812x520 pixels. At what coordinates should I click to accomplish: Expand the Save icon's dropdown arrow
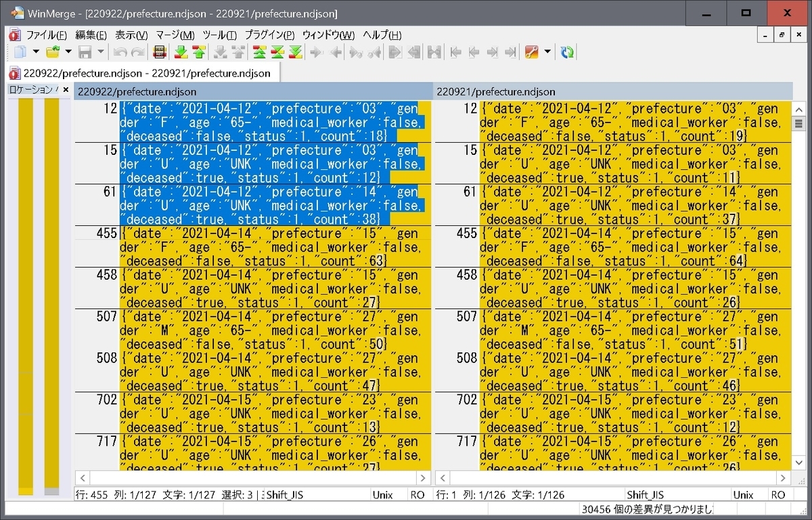pos(101,52)
